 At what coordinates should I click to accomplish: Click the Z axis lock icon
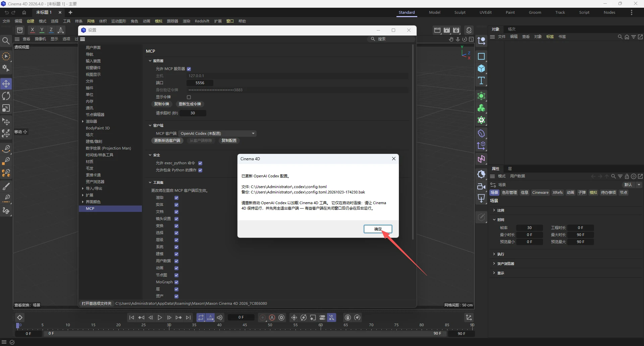click(x=51, y=30)
